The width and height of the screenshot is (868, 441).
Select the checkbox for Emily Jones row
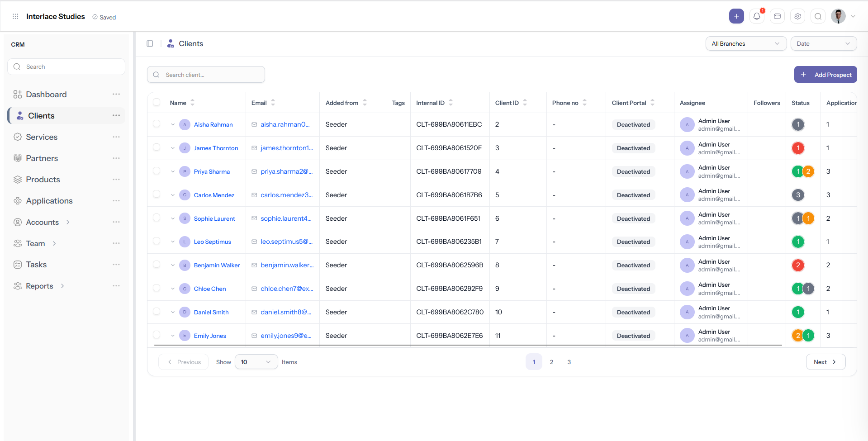click(156, 335)
